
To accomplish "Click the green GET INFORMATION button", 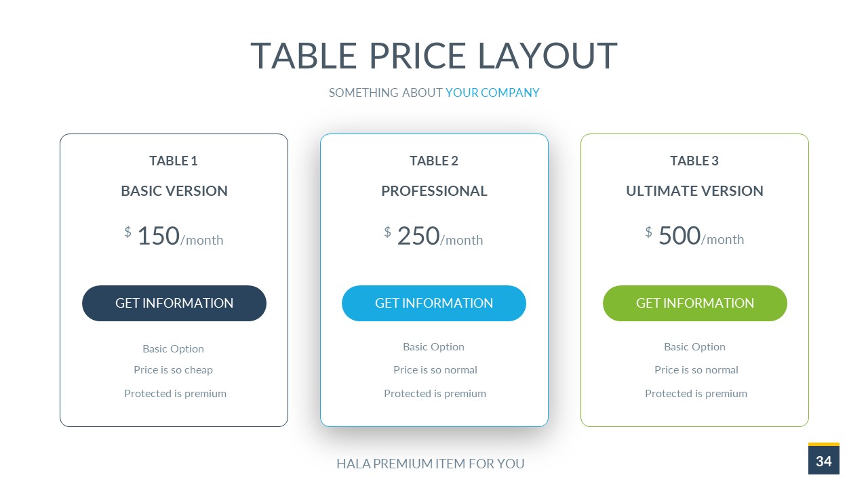I will [694, 303].
